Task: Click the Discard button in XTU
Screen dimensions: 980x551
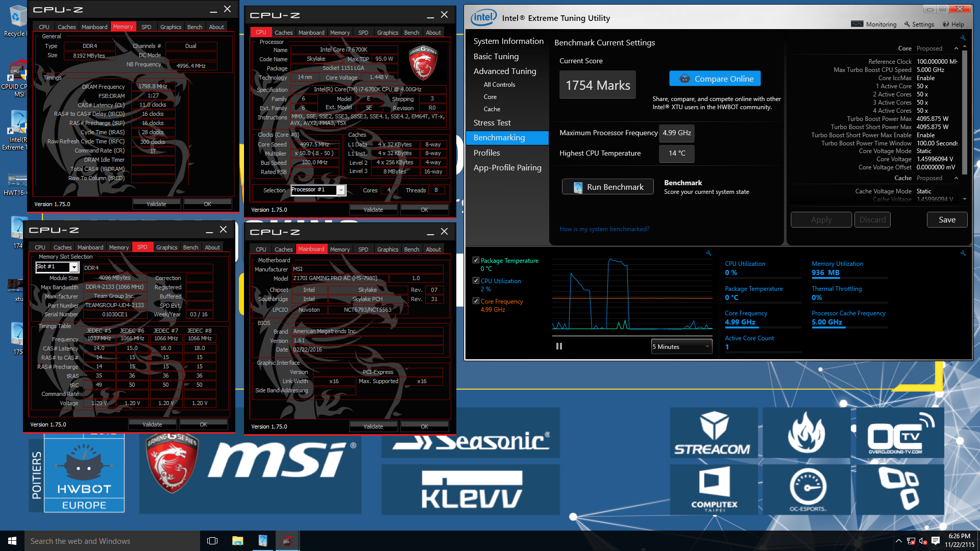Action: (x=872, y=220)
